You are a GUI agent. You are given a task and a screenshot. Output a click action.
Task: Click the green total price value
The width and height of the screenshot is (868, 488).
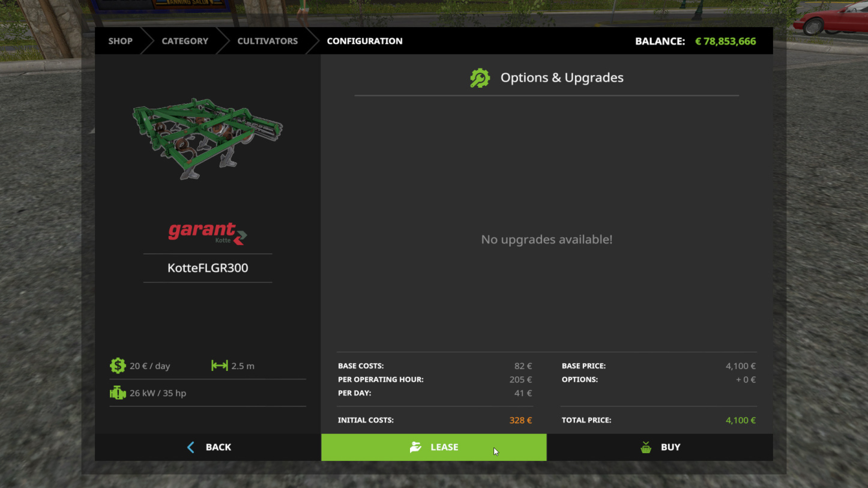pos(740,420)
